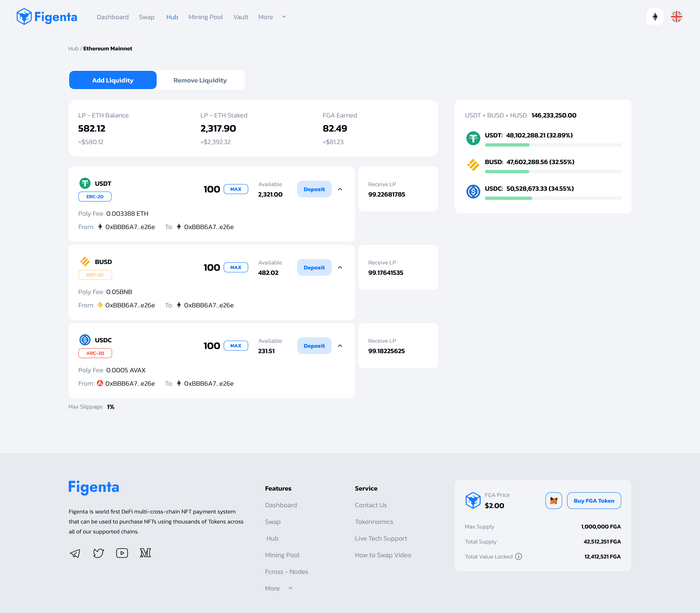Open Mining Pool in top navigation

(205, 17)
